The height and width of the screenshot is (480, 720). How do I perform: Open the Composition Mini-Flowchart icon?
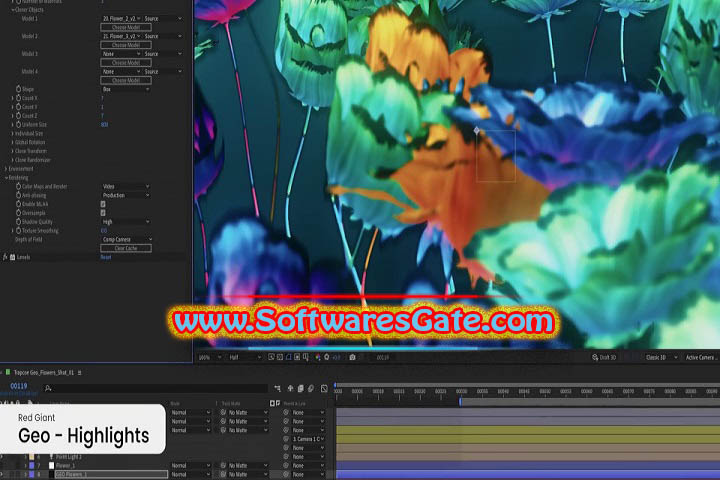(277, 389)
